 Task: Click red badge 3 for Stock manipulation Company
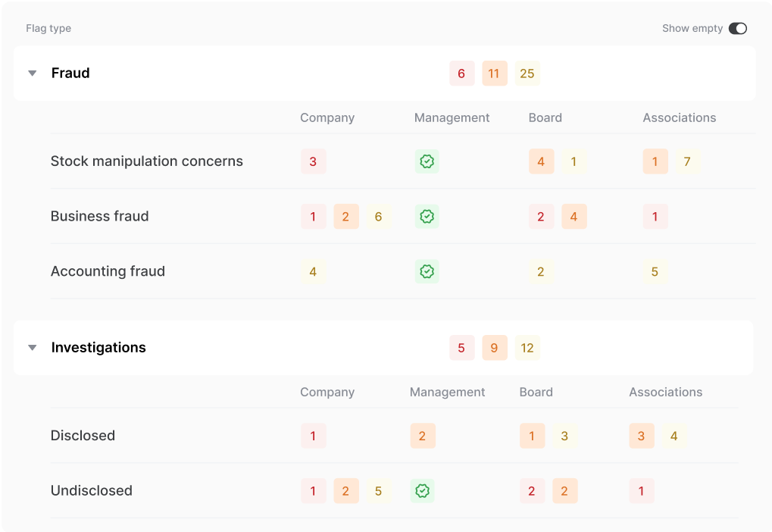pyautogui.click(x=313, y=161)
